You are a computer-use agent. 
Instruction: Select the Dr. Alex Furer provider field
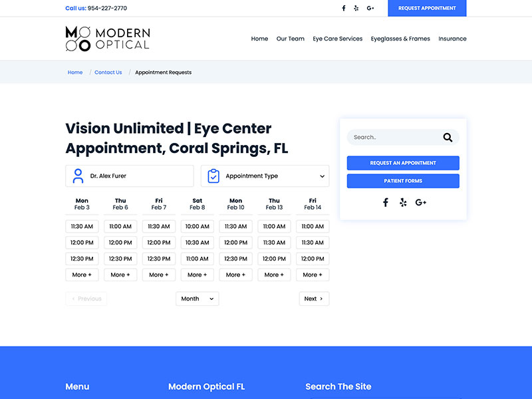pyautogui.click(x=130, y=176)
